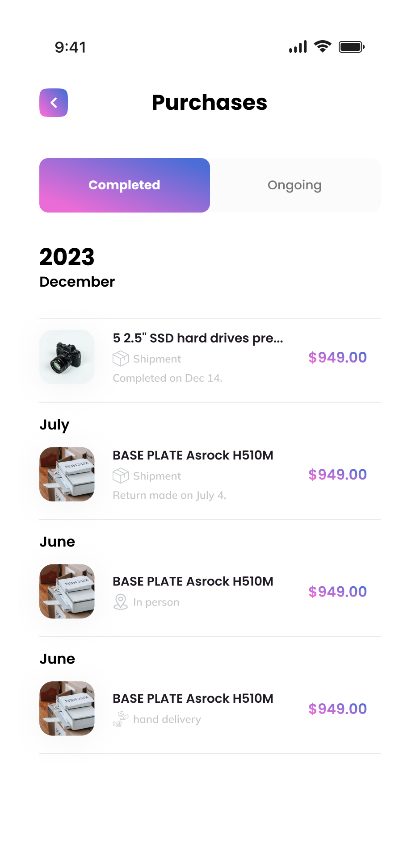The width and height of the screenshot is (420, 868).
Task: Tap the battery status icon
Action: (x=352, y=46)
